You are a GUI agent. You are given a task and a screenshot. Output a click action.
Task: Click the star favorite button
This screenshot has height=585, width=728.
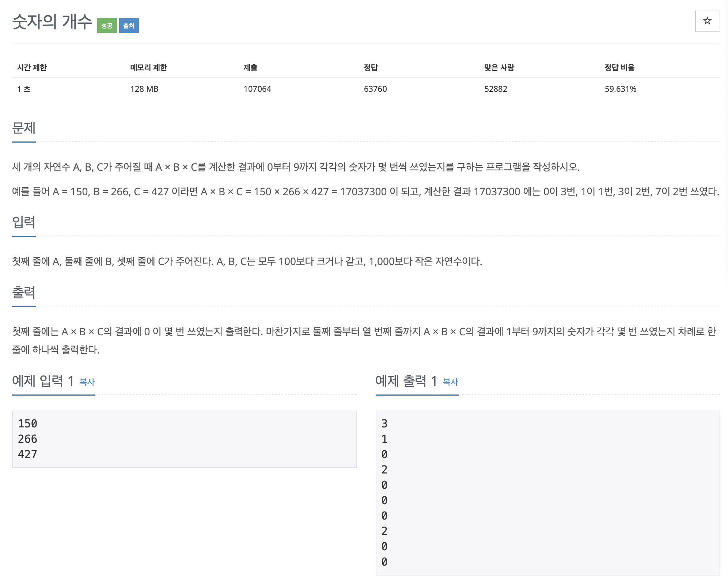(707, 21)
